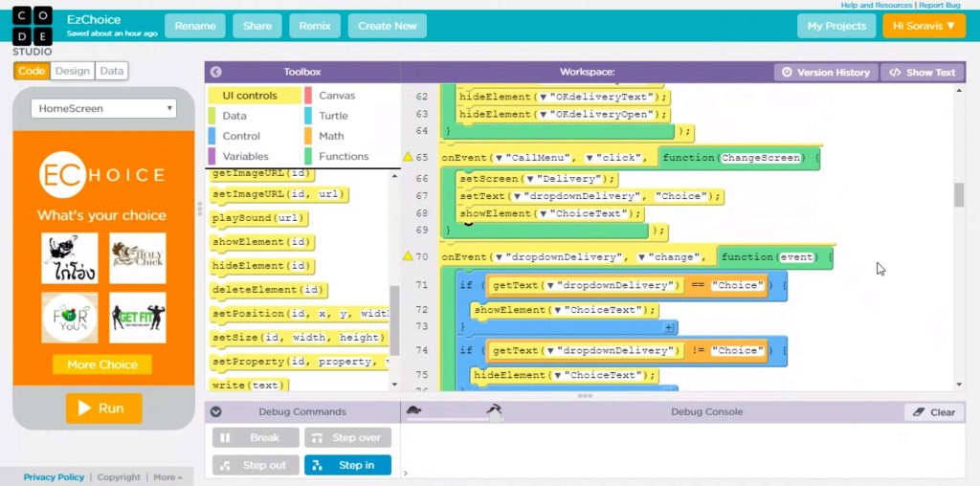Click Show Text button

(922, 73)
